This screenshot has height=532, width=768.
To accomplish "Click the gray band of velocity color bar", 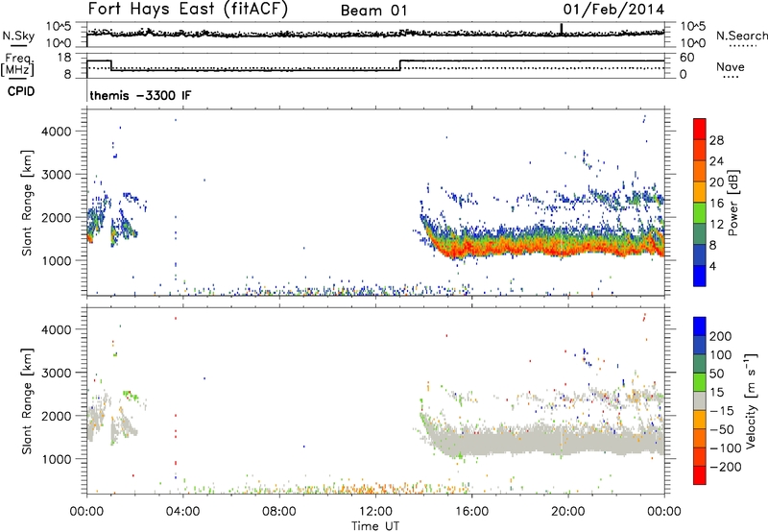I will (700, 400).
